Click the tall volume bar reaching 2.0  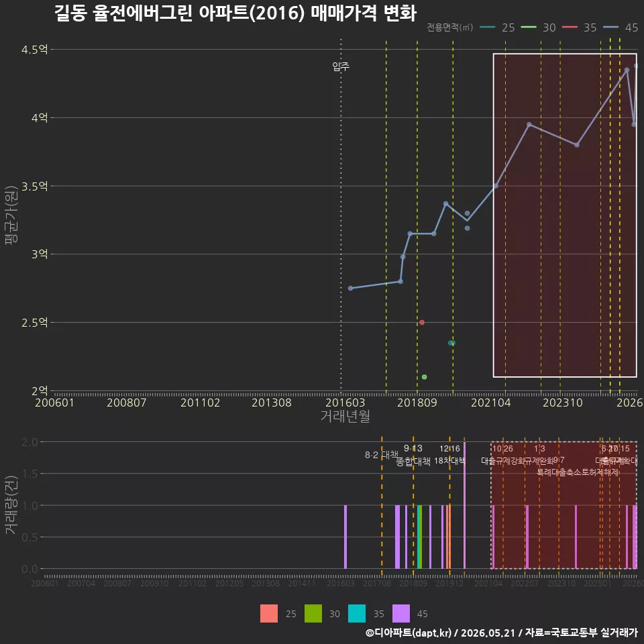tap(464, 505)
